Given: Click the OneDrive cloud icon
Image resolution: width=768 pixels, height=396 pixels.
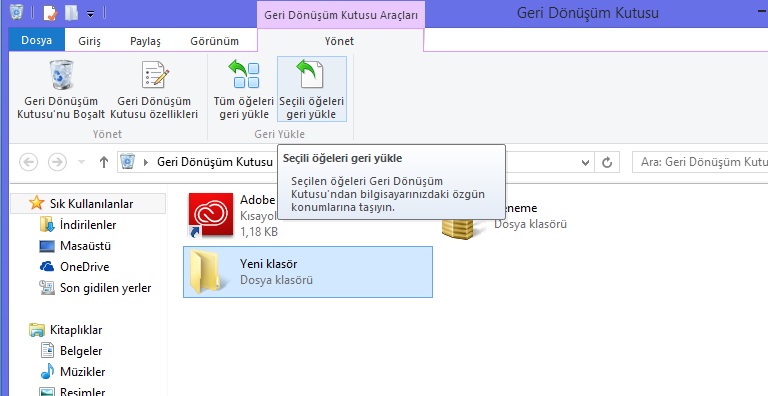Looking at the screenshot, I should click(47, 267).
